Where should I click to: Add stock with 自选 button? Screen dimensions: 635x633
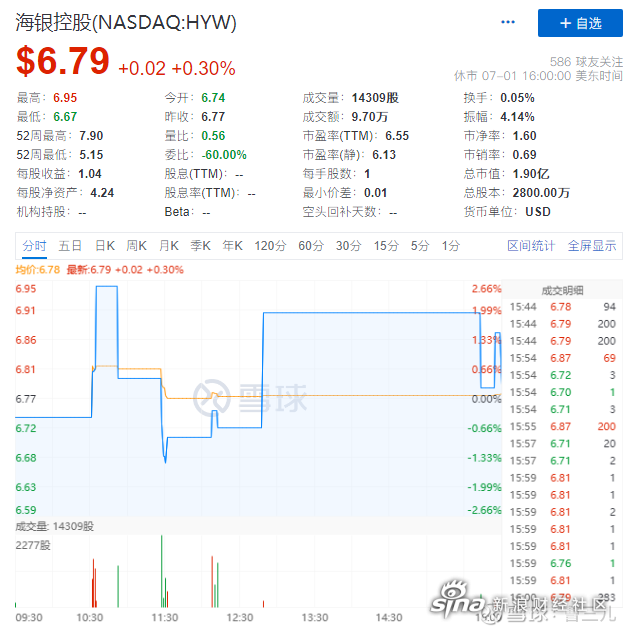580,23
